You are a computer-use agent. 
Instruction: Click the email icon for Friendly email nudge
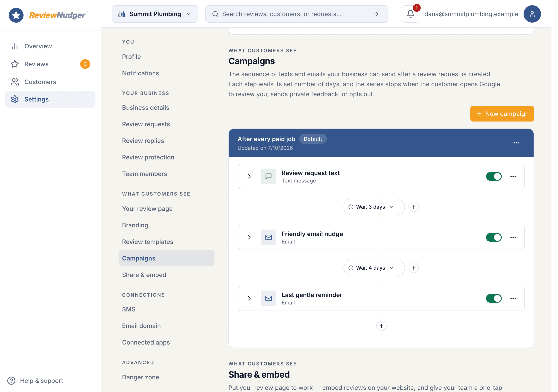point(271,240)
